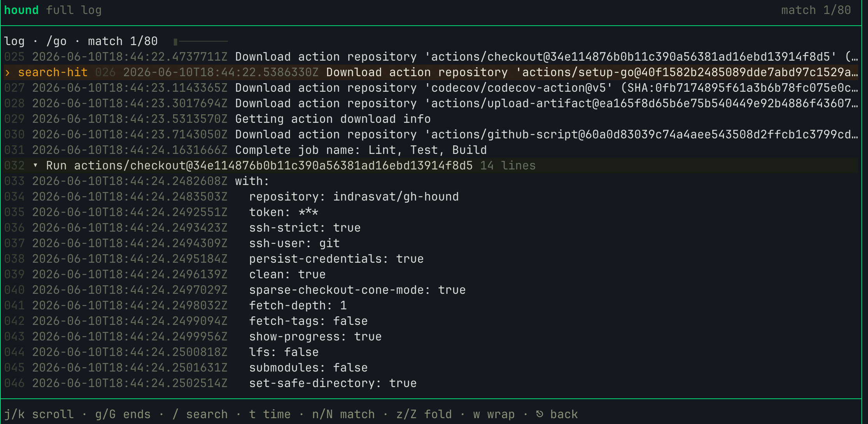Image resolution: width=868 pixels, height=424 pixels.
Task: Toggle timestamps via 't time' hint
Action: point(270,414)
